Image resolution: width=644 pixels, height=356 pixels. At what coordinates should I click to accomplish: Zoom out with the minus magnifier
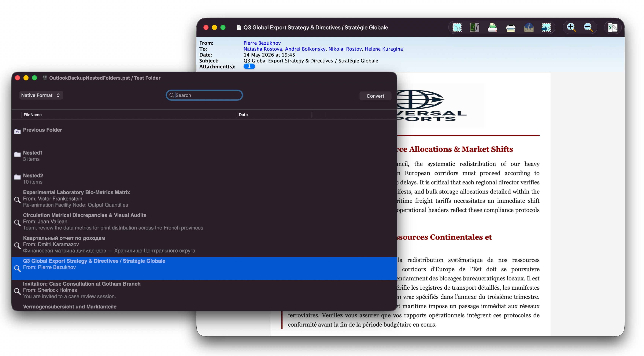(588, 28)
